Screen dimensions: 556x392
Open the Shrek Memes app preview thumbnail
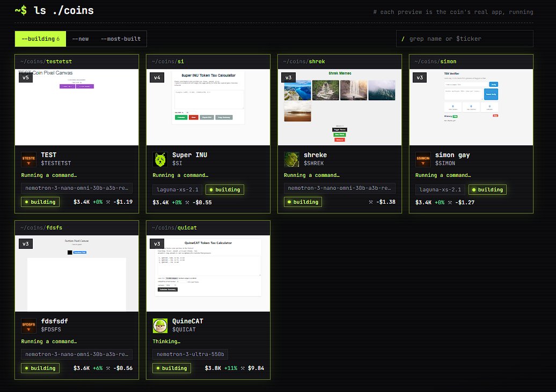[340, 107]
